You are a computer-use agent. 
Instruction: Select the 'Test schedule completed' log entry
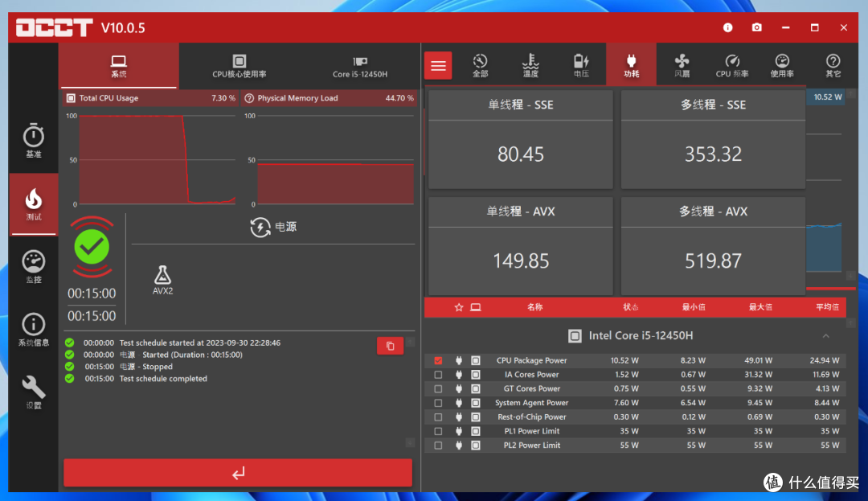[163, 379]
